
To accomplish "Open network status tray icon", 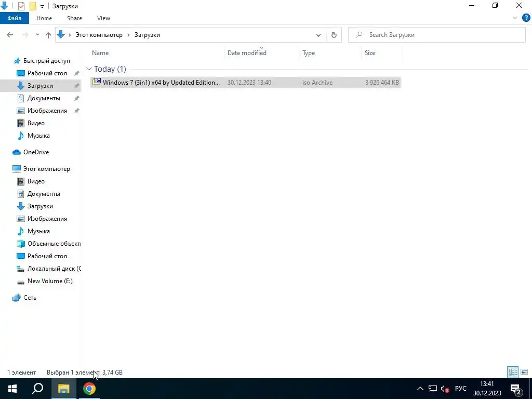I will pyautogui.click(x=433, y=389).
